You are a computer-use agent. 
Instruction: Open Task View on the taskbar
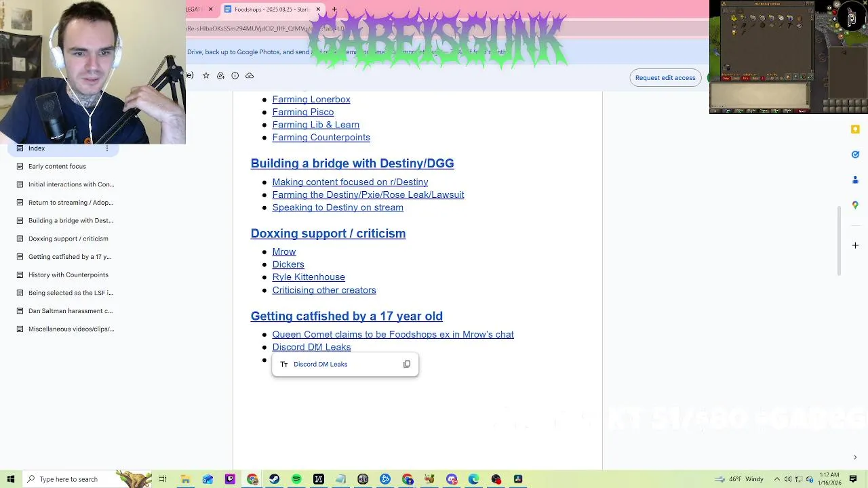pos(163,479)
